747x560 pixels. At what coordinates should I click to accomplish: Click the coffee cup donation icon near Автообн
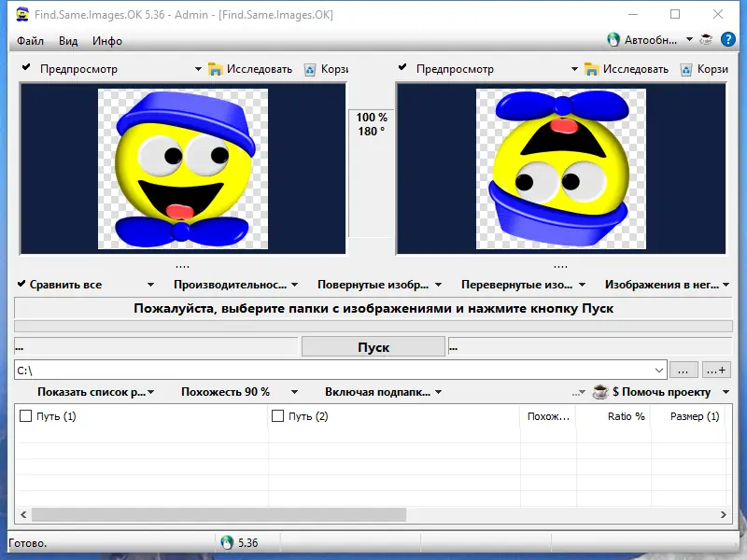(x=705, y=39)
